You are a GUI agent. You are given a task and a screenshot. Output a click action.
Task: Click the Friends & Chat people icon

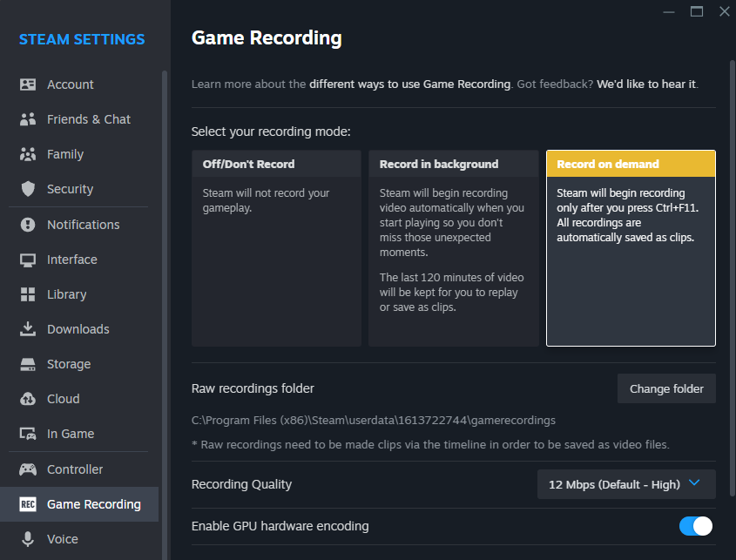pos(28,119)
